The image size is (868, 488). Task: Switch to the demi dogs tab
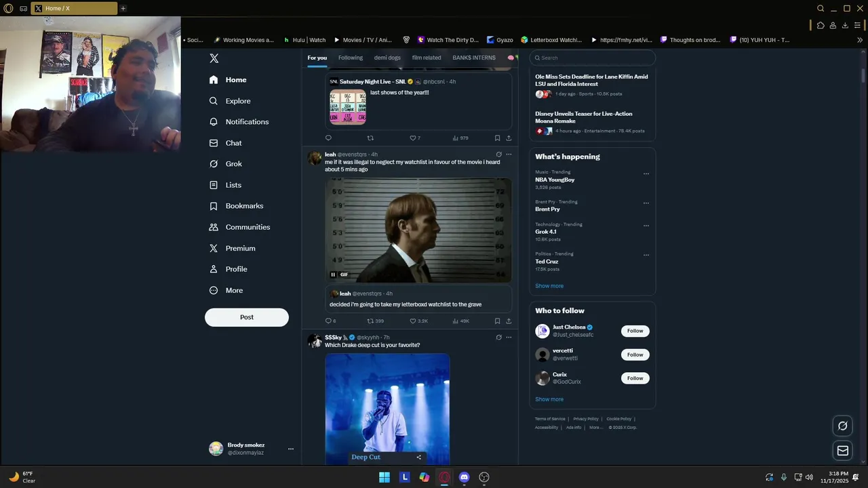(x=387, y=58)
